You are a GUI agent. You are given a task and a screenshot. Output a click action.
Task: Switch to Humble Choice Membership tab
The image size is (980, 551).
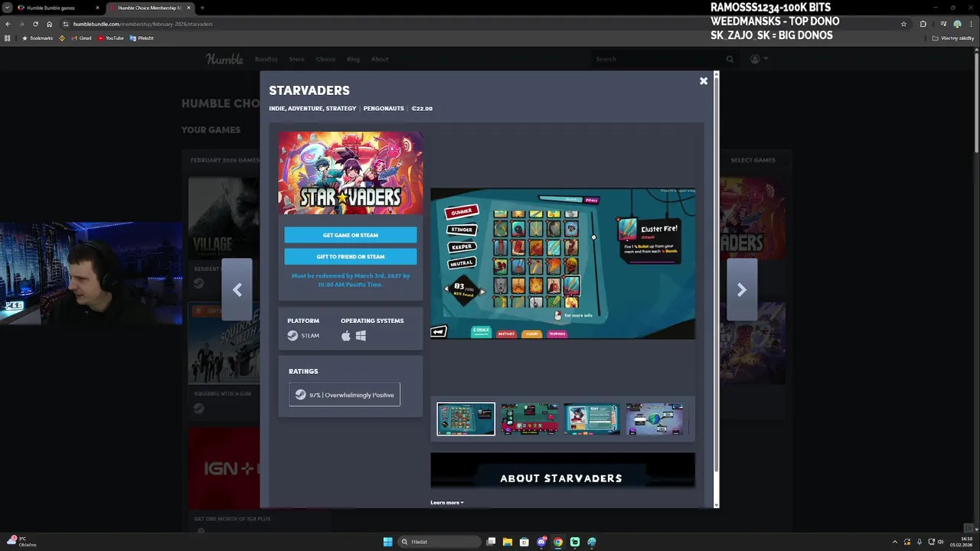coord(149,8)
